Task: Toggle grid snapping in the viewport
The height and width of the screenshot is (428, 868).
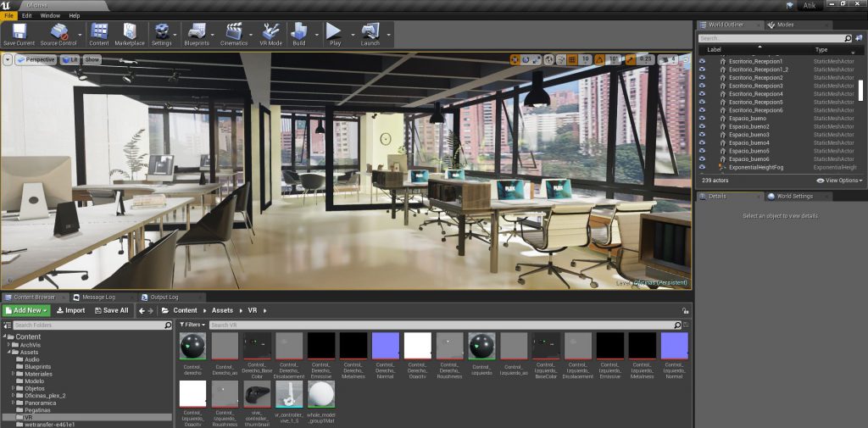Action: point(572,60)
